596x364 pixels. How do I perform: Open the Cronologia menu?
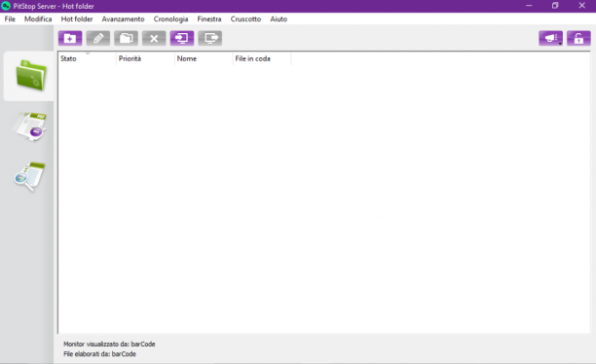170,19
